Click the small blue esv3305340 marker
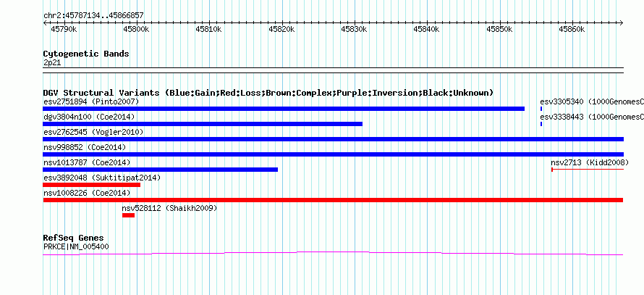The height and width of the screenshot is (295, 644). point(541,109)
